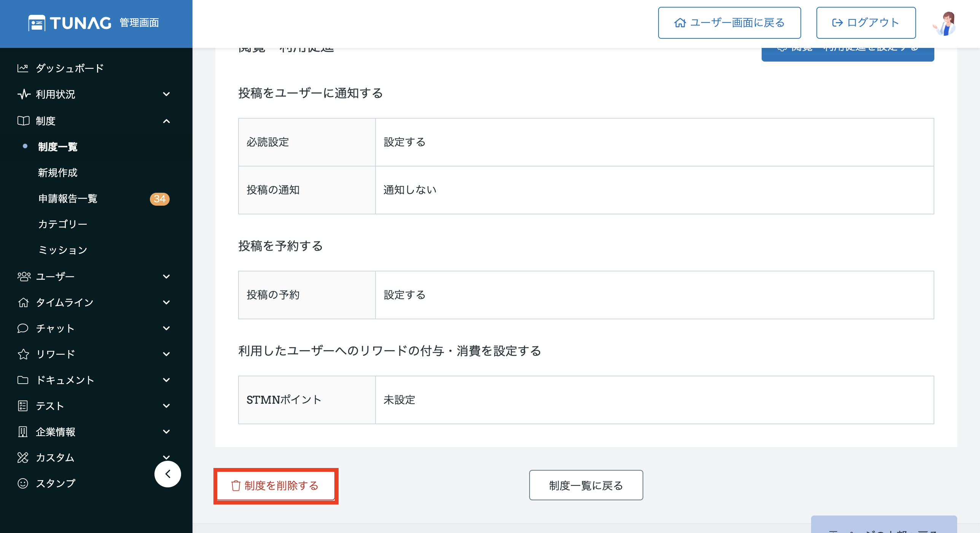This screenshot has width=980, height=533.
Task: Click the 制度一覧に戻る button
Action: pos(586,485)
